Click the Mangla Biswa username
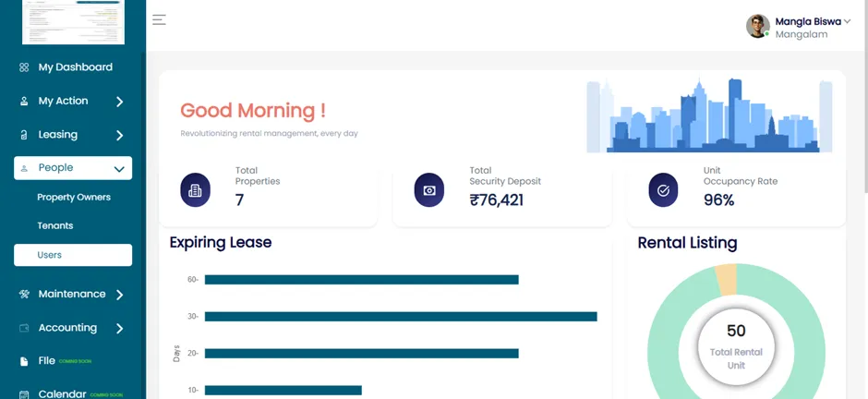The image size is (868, 399). pos(808,21)
